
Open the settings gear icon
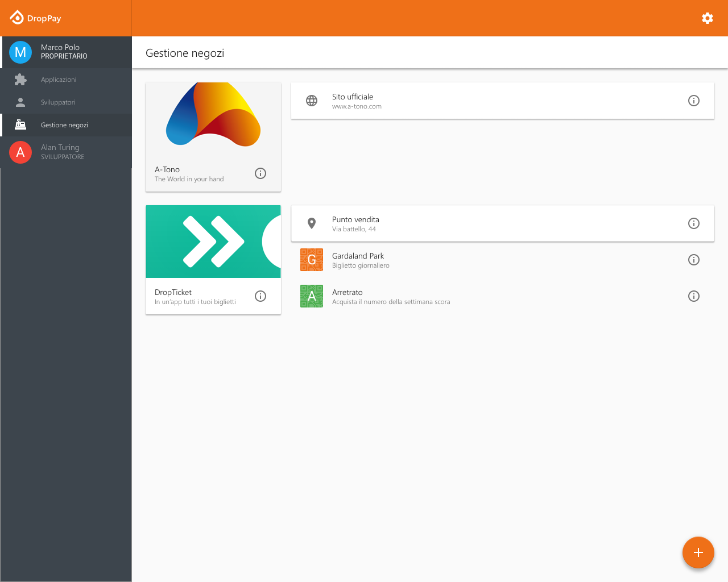coord(708,18)
